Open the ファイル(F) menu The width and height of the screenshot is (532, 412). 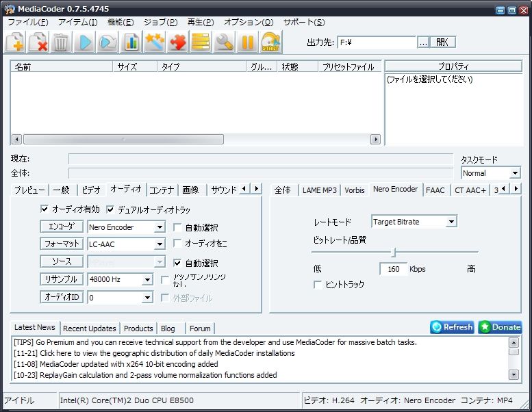click(28, 22)
